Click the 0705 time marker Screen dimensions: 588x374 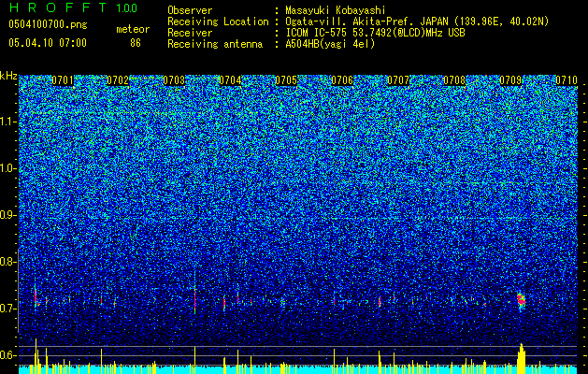click(x=286, y=80)
